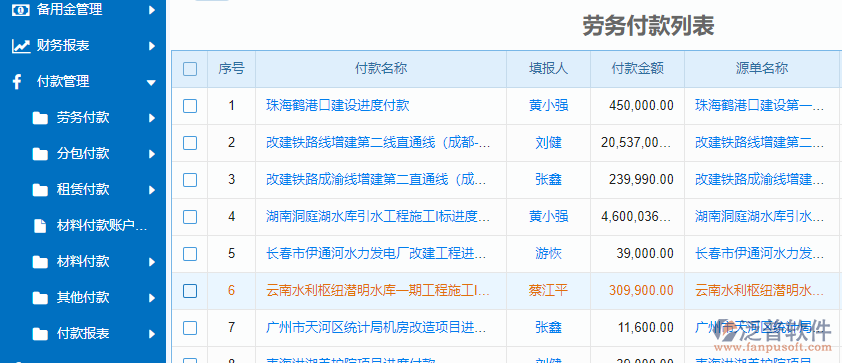Expand the 财务报表 arrow
Viewport: 842px width, 363px height.
[x=152, y=46]
